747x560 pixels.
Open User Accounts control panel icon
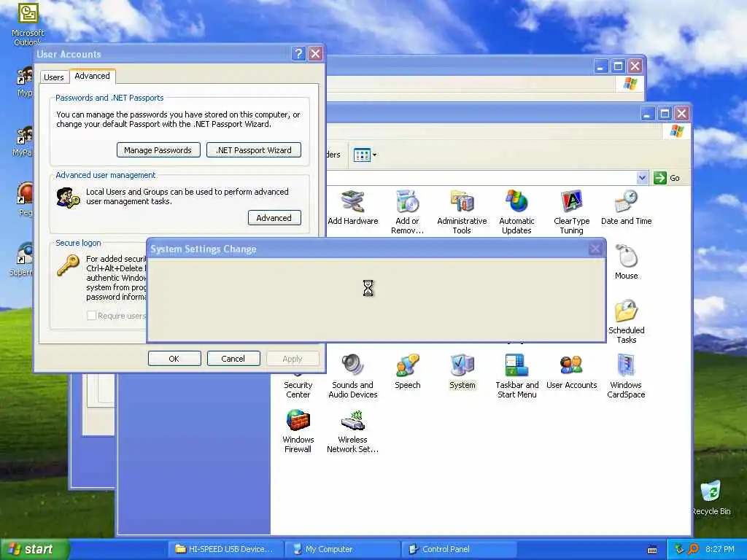[x=571, y=371]
